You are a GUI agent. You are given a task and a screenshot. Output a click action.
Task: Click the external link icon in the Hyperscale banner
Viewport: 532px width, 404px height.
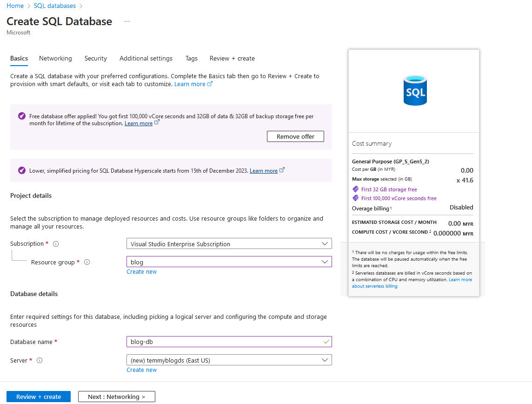coord(282,170)
